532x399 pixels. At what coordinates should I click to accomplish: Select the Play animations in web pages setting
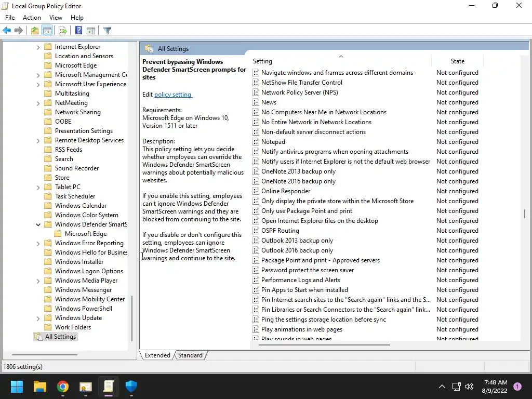(302, 329)
